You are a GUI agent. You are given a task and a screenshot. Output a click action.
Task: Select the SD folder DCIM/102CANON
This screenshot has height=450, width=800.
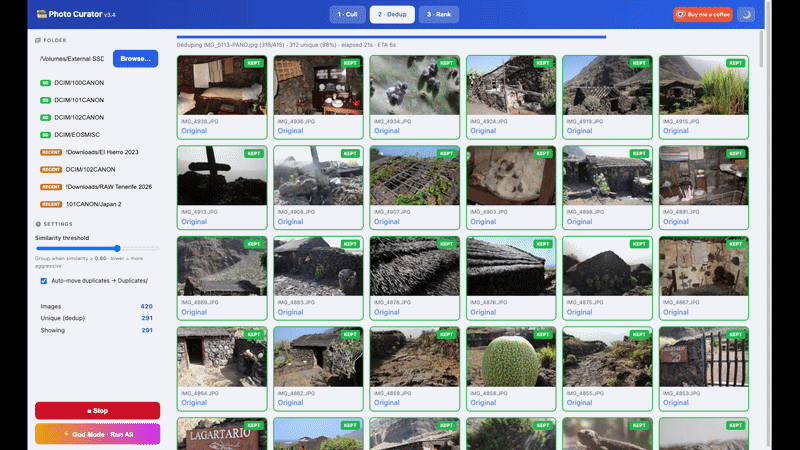click(97, 117)
